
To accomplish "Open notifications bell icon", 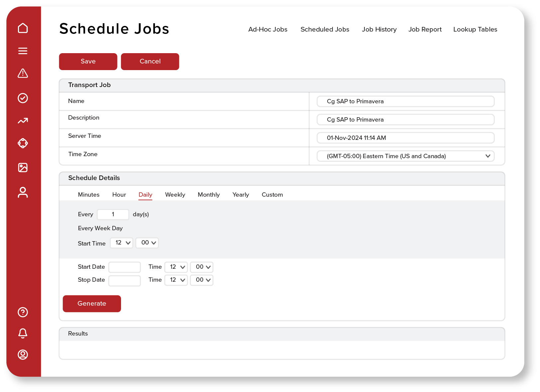I will coord(23,333).
